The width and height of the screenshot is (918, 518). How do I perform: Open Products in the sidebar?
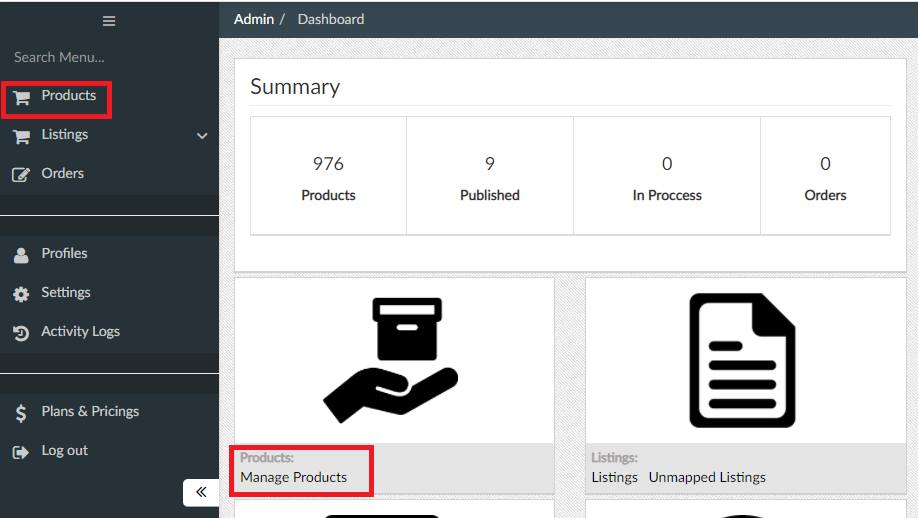click(x=68, y=95)
